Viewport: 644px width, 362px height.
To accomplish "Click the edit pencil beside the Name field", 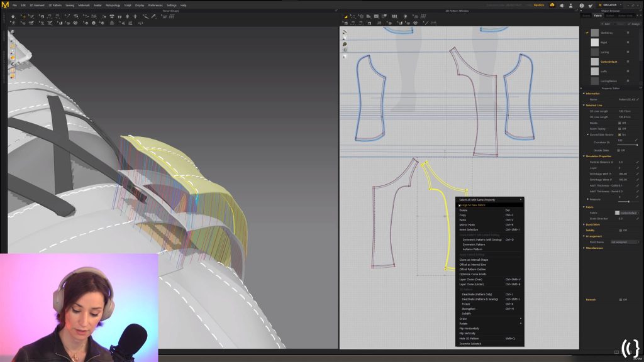I will coord(638,99).
